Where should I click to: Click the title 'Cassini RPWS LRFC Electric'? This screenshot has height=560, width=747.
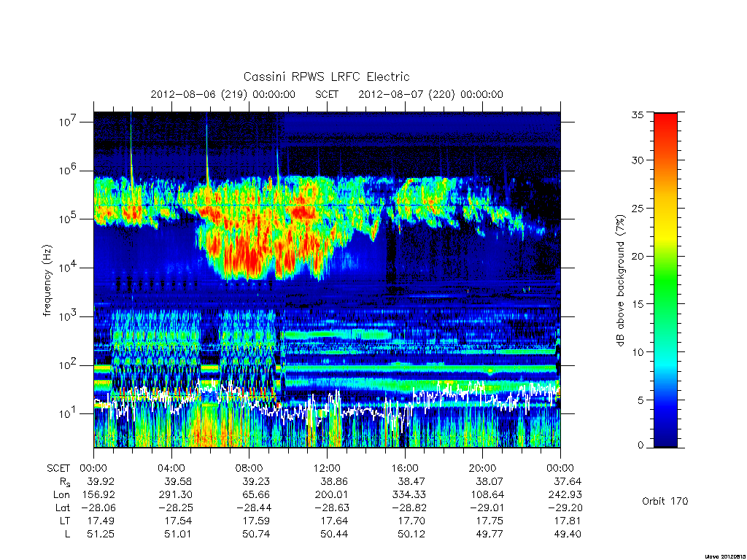pyautogui.click(x=326, y=77)
